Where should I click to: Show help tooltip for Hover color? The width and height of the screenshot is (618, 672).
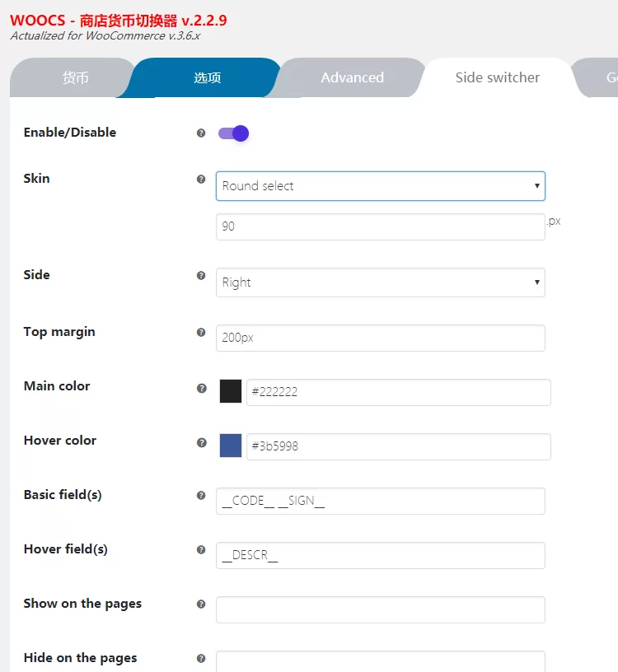tap(201, 443)
